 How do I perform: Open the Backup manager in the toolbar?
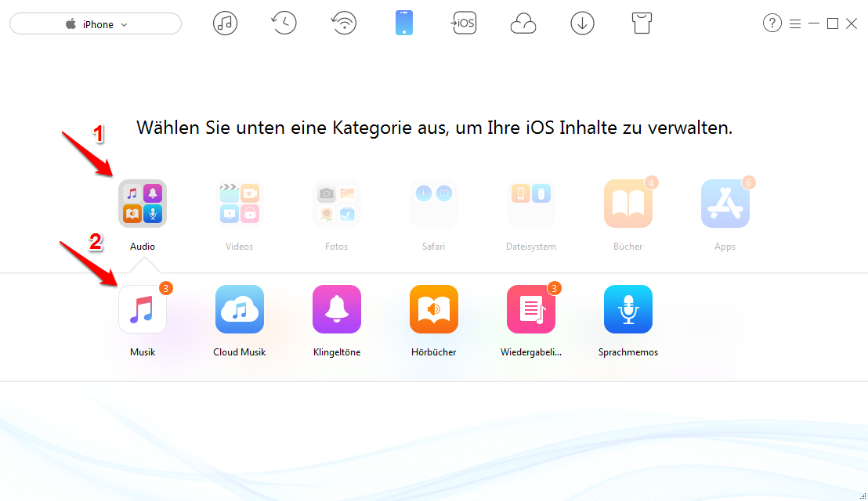coord(284,23)
